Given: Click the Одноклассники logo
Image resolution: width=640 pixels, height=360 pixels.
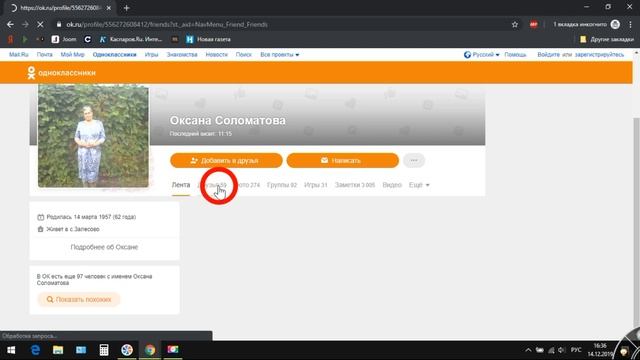Looking at the screenshot, I should pyautogui.click(x=61, y=73).
